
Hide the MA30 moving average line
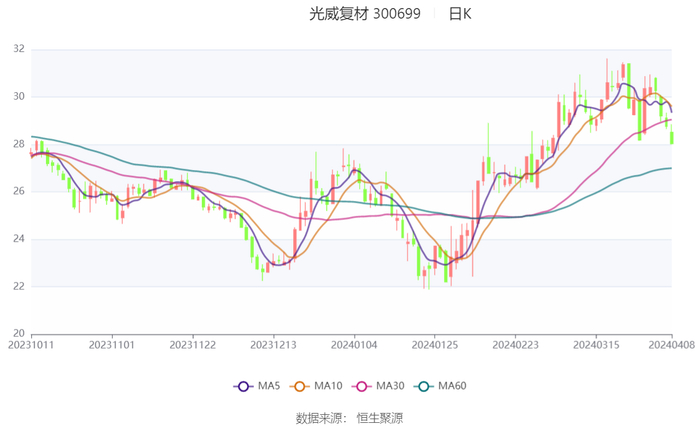(362, 386)
